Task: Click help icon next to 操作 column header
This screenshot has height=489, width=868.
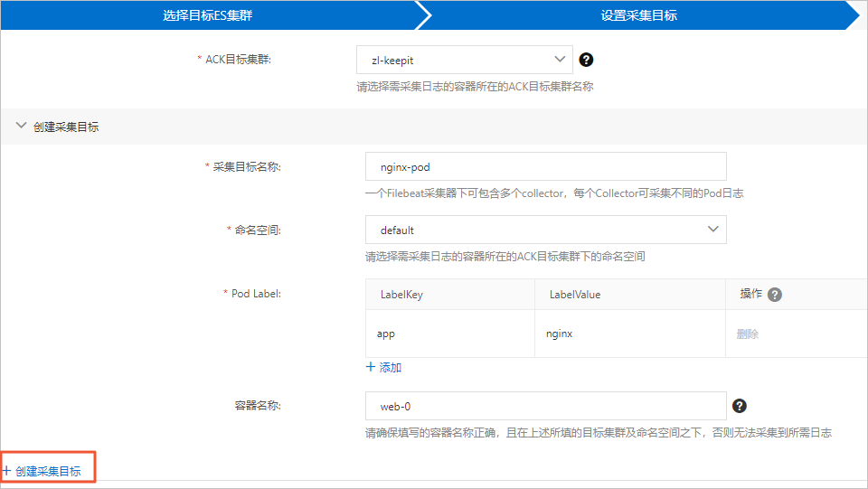Action: [x=775, y=295]
